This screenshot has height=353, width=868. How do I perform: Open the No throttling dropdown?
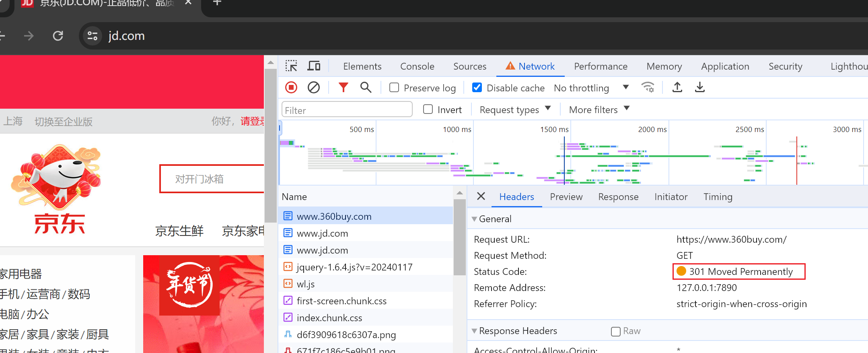point(591,88)
